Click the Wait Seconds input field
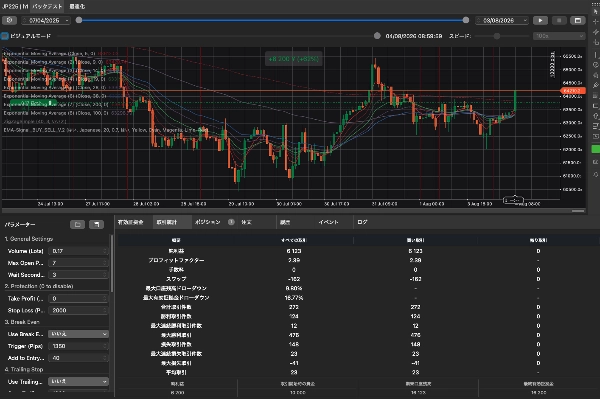Screen dimensions: 600x399 click(78, 275)
